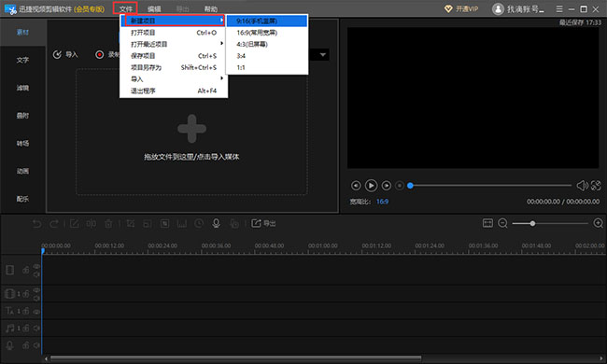Viewport: 607px width, 364px height.
Task: Mute the main video track speaker
Action: click(x=36, y=274)
